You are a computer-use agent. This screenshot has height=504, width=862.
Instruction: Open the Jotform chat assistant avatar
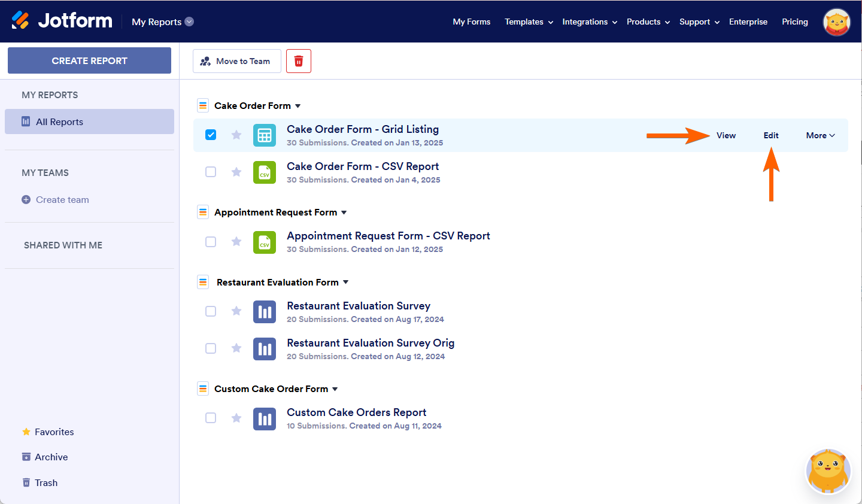(828, 471)
